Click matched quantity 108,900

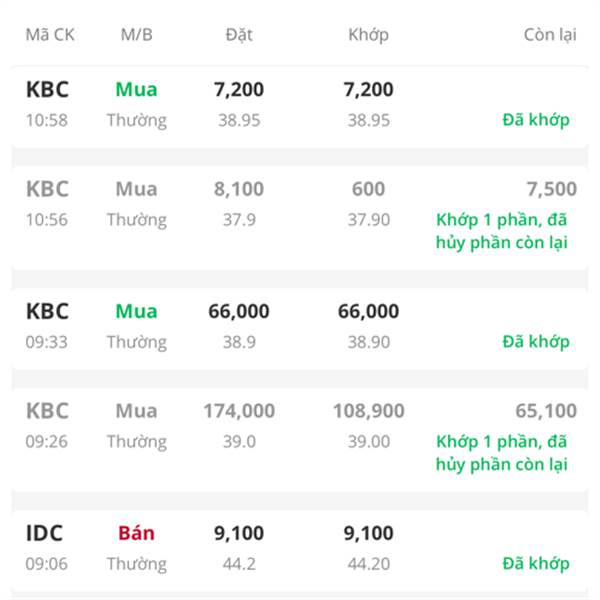click(x=368, y=411)
